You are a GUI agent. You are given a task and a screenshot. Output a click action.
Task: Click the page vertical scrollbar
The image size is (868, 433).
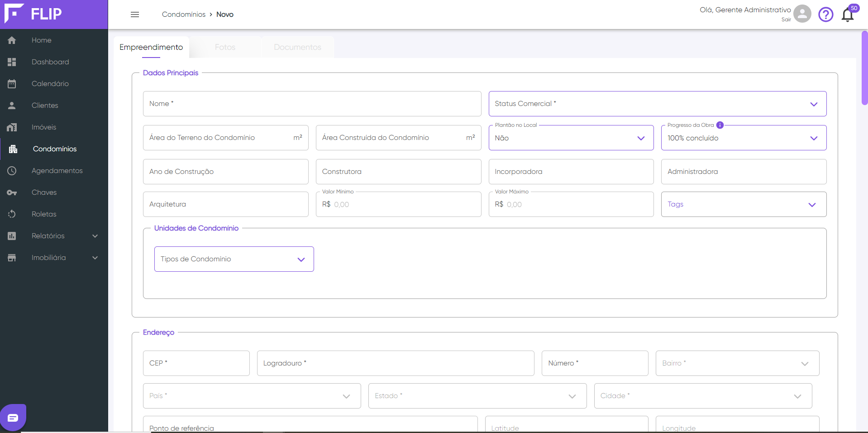point(864,68)
